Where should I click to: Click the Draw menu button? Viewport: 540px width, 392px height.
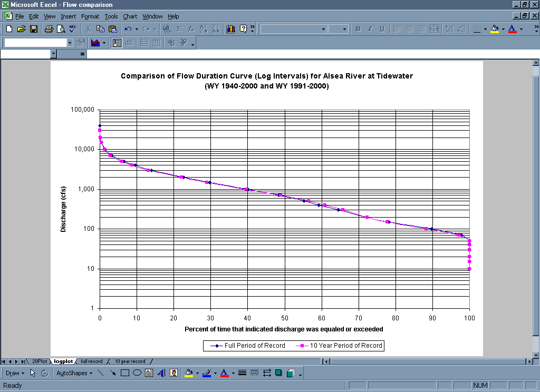pyautogui.click(x=14, y=373)
